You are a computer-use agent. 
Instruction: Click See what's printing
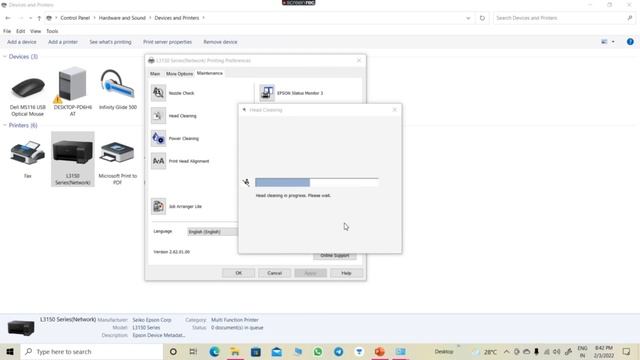click(x=110, y=42)
